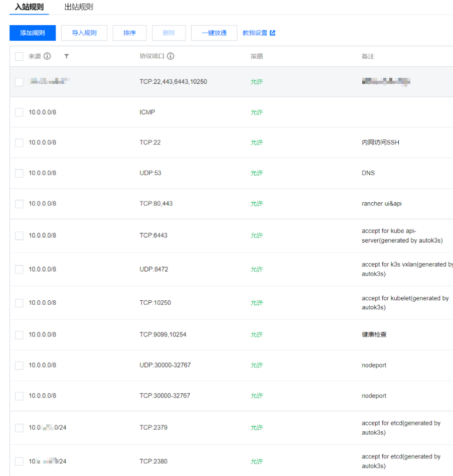Image resolution: width=453 pixels, height=476 pixels.
Task: Click the UDP:53 port cell
Action: click(150, 173)
